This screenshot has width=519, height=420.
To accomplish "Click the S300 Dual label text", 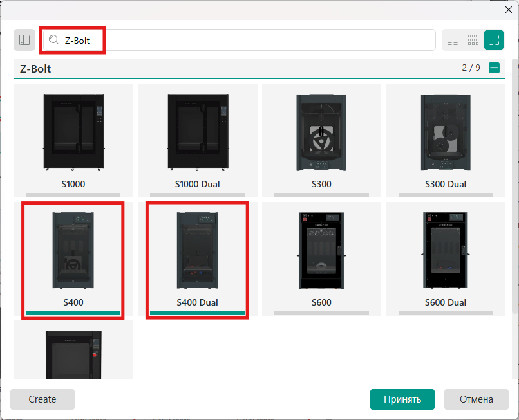I will 446,184.
